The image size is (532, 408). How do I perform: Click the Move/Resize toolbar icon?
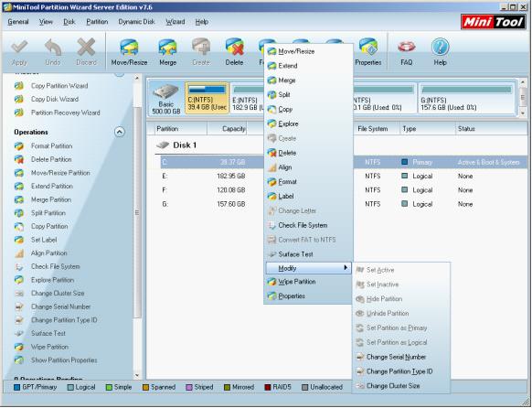(129, 52)
